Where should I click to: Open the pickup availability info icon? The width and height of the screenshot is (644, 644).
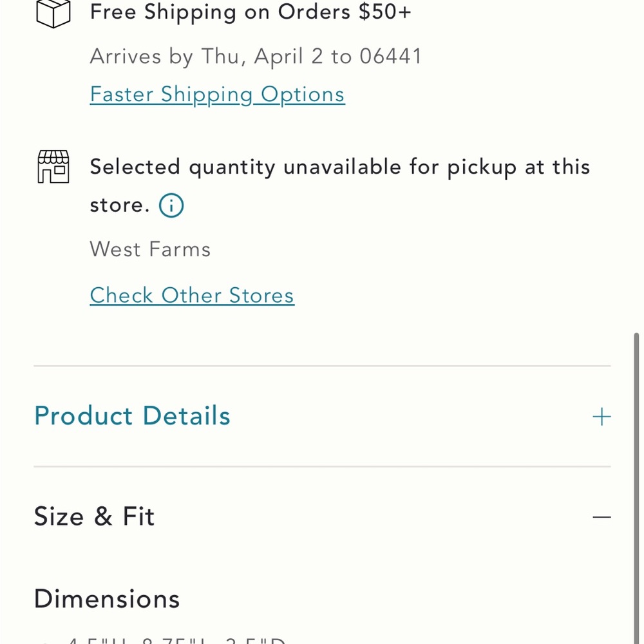[x=171, y=205]
